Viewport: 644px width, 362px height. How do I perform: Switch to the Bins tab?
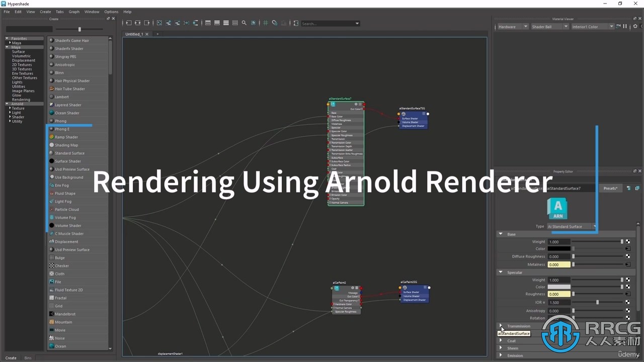(28, 358)
